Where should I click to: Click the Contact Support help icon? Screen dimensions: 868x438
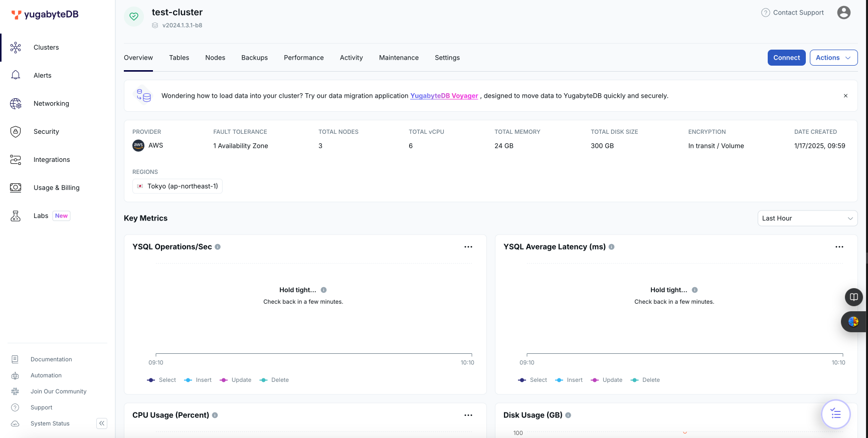[766, 13]
